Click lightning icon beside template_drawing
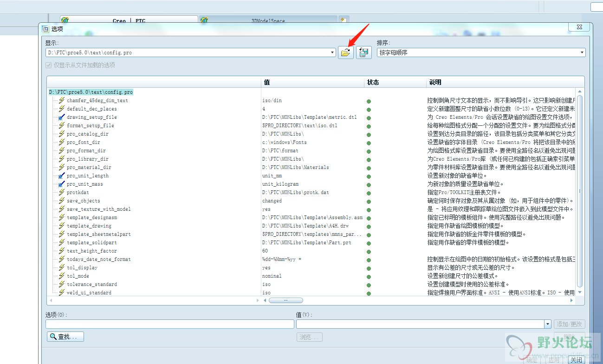The image size is (603, 364). [x=61, y=226]
